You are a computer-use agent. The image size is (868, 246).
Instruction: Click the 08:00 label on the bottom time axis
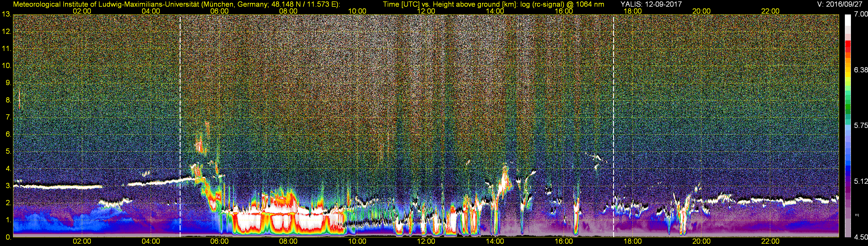pos(288,242)
